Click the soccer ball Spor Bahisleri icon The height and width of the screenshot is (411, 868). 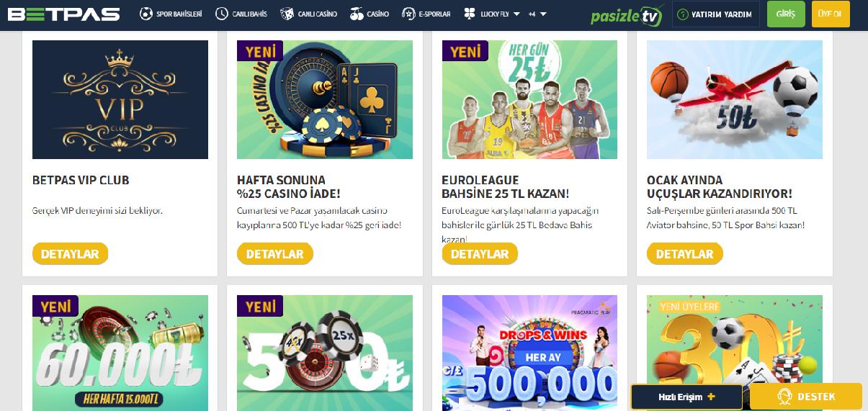[x=146, y=14]
